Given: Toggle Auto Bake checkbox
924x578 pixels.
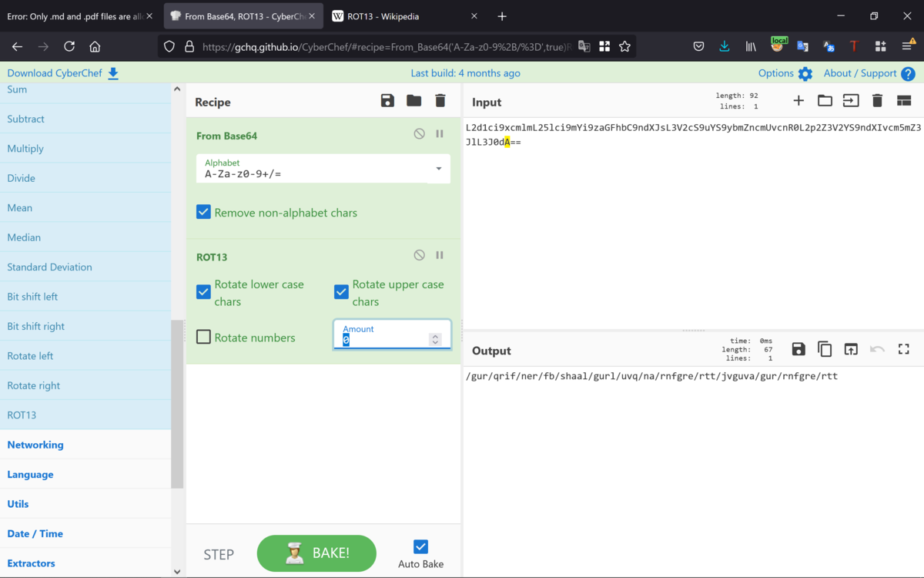Looking at the screenshot, I should coord(420,546).
